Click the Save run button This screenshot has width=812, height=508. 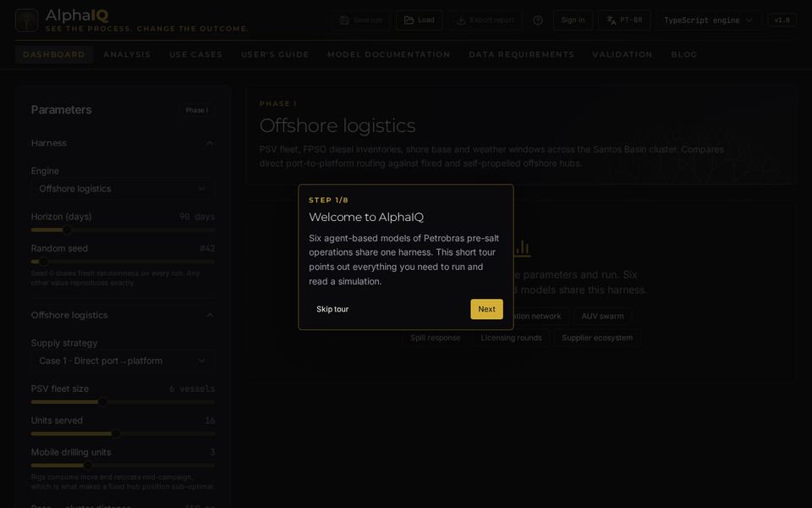[361, 20]
